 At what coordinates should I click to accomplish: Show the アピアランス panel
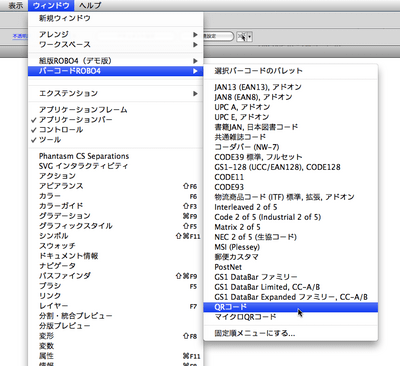pyautogui.click(x=115, y=186)
